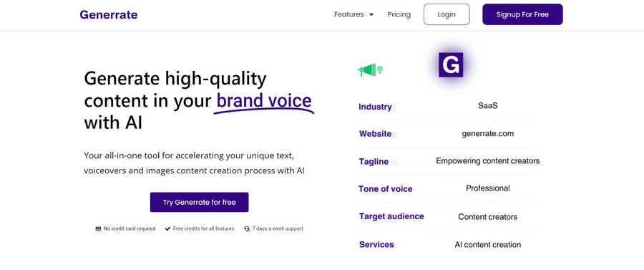Click the Content creators audience value

coord(487,216)
